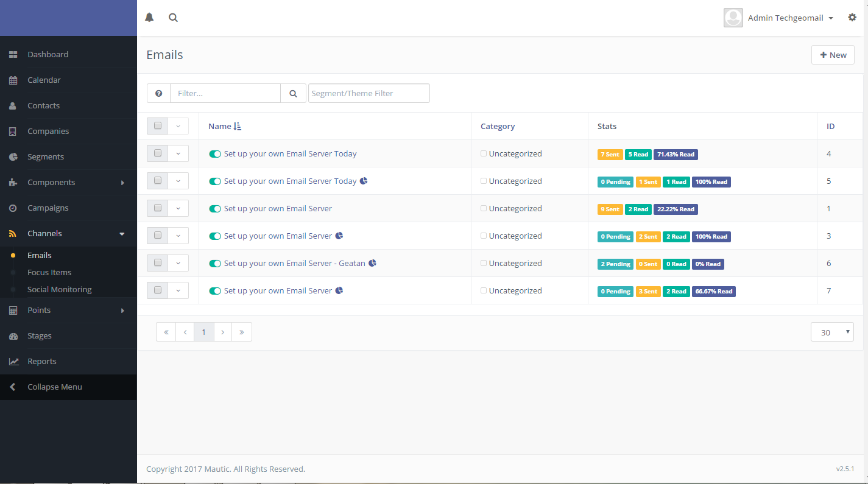The width and height of the screenshot is (868, 484).
Task: Go to the last page arrow
Action: [242, 332]
